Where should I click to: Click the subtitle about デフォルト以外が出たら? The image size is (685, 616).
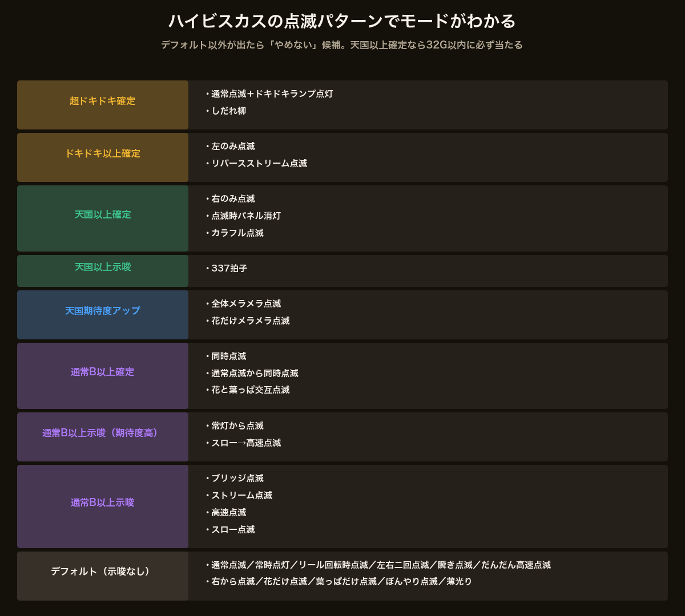pos(342,45)
